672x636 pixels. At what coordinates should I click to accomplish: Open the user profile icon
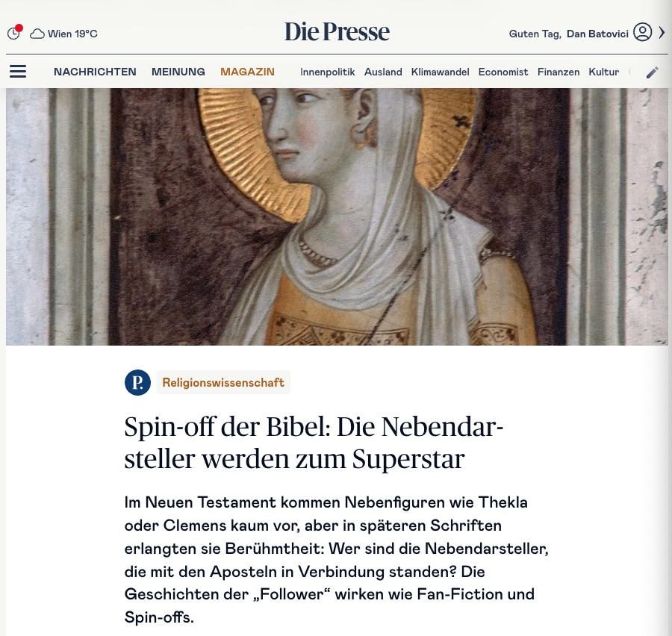(x=642, y=32)
